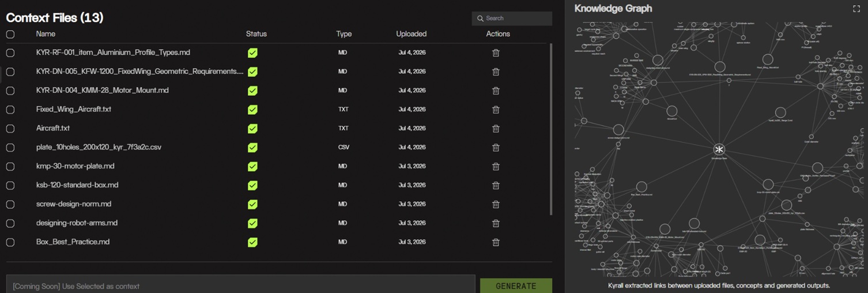Click the Actions column header

pyautogui.click(x=498, y=34)
